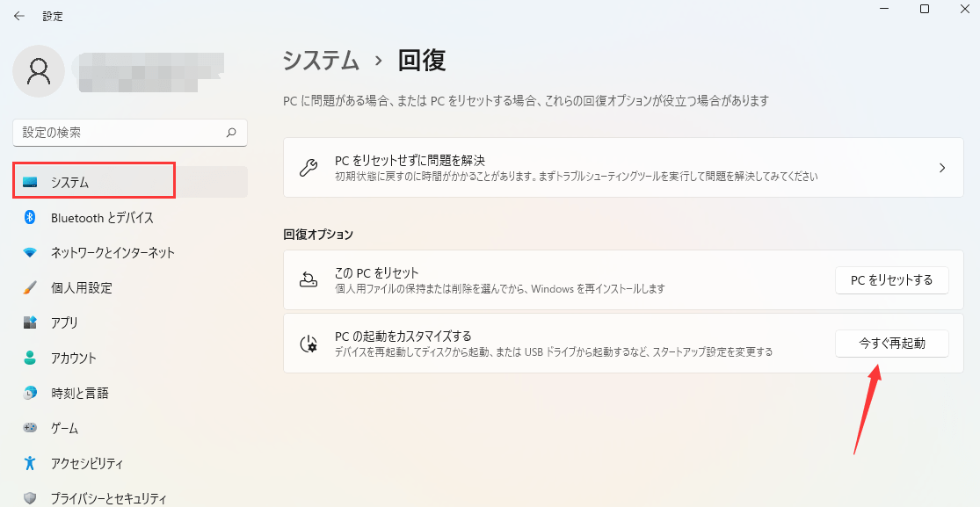This screenshot has width=980, height=507.
Task: Click 今すぐ再起動 to restart
Action: [x=891, y=344]
